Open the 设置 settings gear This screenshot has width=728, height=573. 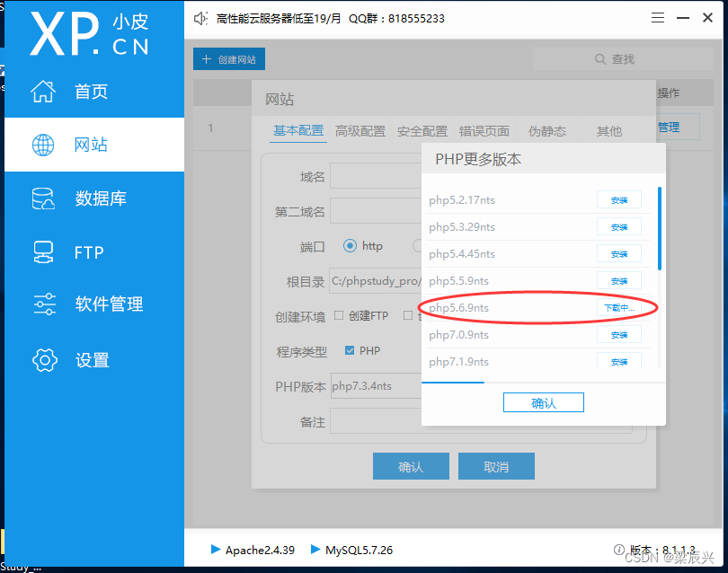45,360
